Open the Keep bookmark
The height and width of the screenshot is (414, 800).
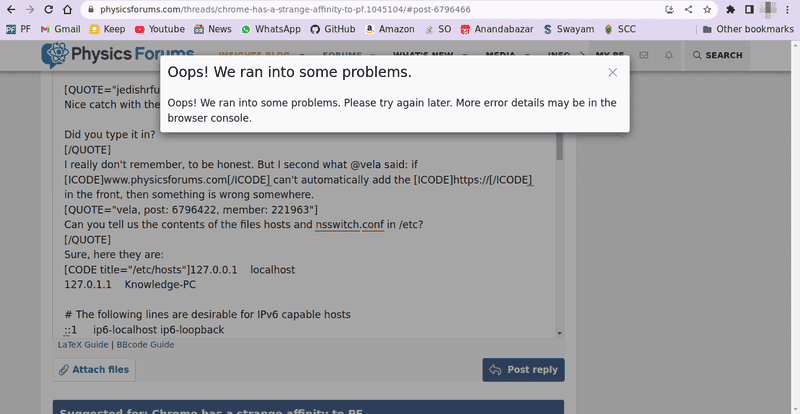pos(106,29)
